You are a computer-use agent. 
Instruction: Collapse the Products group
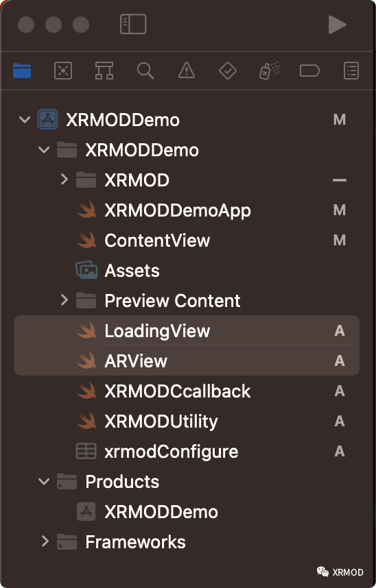tap(44, 482)
